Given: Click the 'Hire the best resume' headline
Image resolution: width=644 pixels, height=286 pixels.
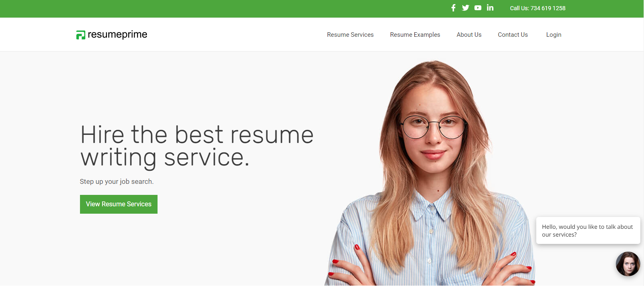Looking at the screenshot, I should (x=197, y=134).
